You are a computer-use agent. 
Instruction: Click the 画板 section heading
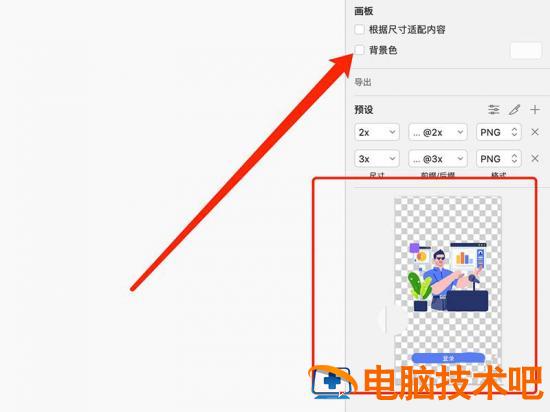(x=363, y=11)
